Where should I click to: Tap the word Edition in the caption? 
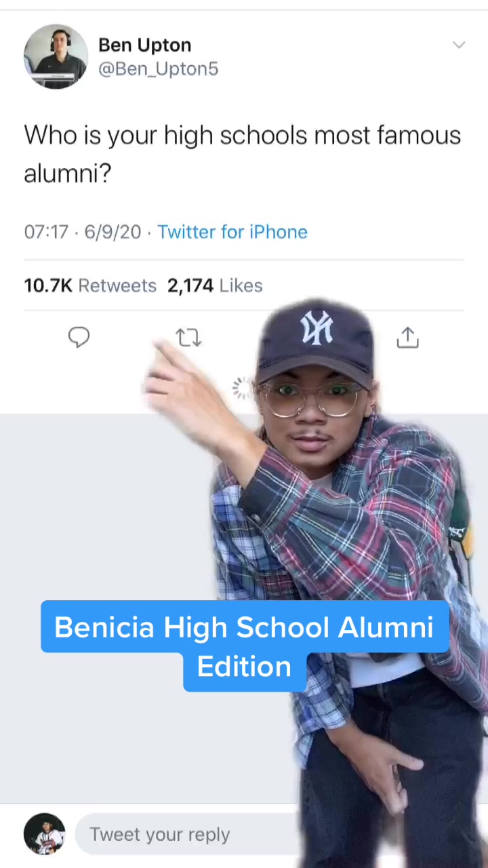[x=244, y=667]
